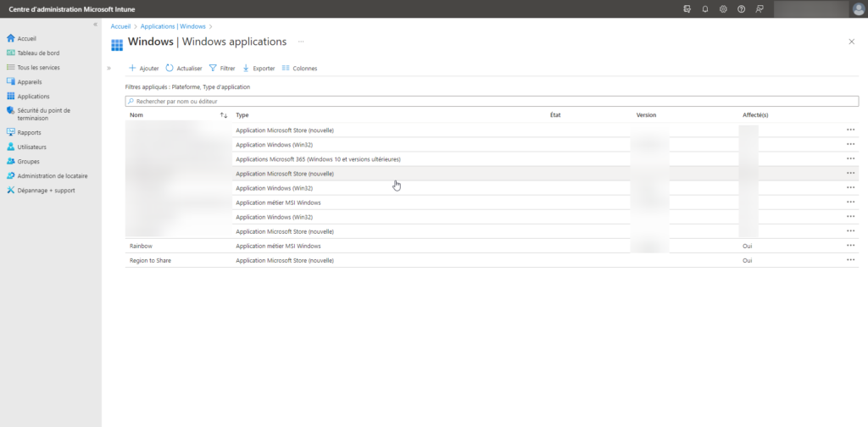Open more options for Region to Share
The width and height of the screenshot is (868, 427).
pos(850,260)
